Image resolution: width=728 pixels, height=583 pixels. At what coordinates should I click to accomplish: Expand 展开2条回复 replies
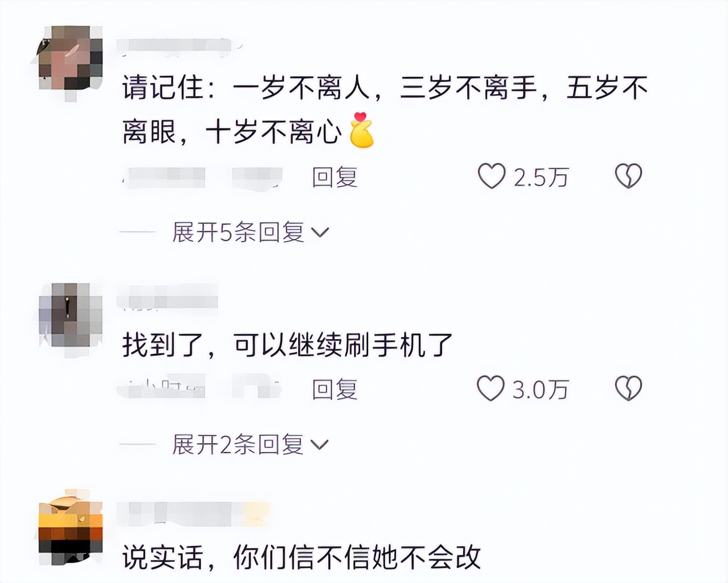tap(238, 444)
